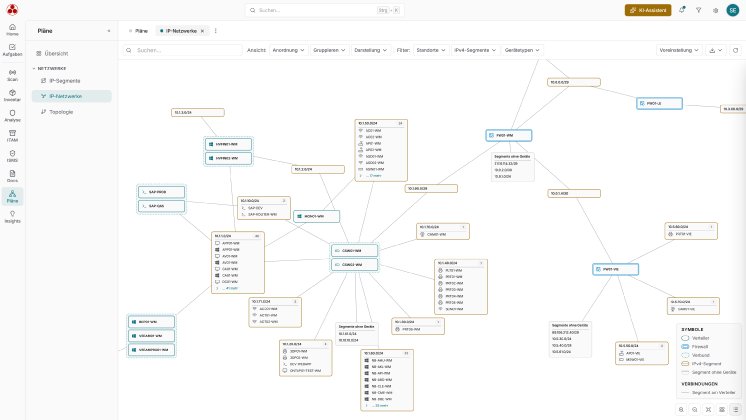Open Übersicht in the side panel

[72, 53]
